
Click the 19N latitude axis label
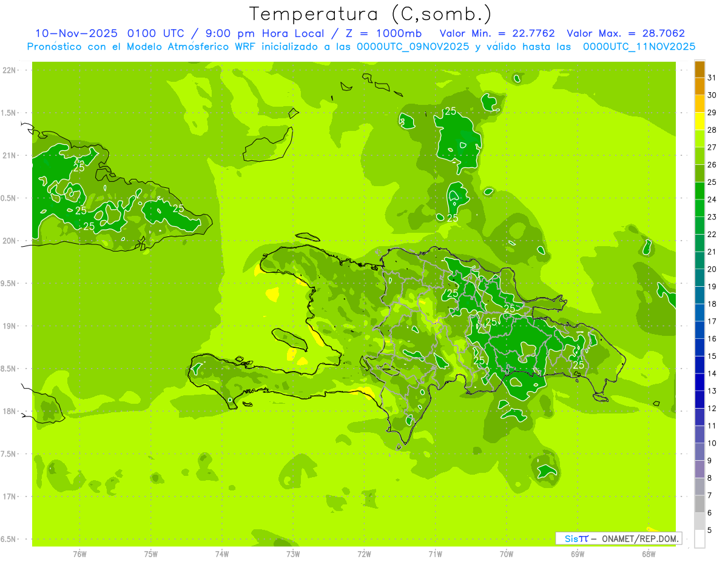tap(9, 326)
